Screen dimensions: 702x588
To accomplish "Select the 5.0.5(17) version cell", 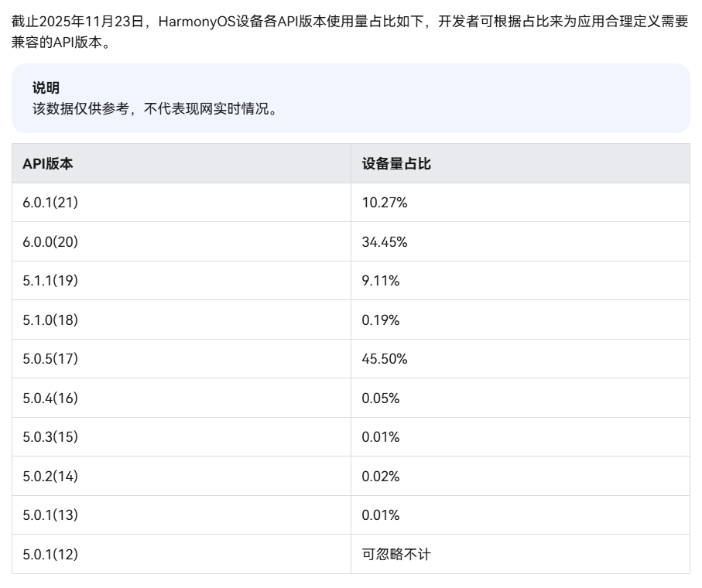I will [x=50, y=359].
